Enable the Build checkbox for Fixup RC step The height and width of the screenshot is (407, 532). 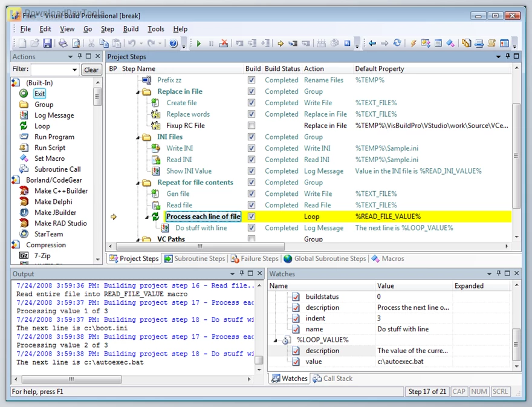coord(253,125)
